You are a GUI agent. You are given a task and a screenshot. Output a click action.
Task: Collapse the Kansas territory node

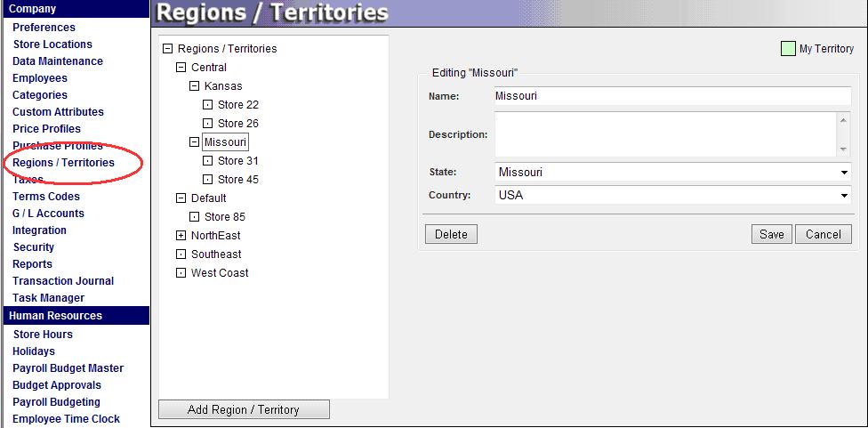click(x=195, y=86)
